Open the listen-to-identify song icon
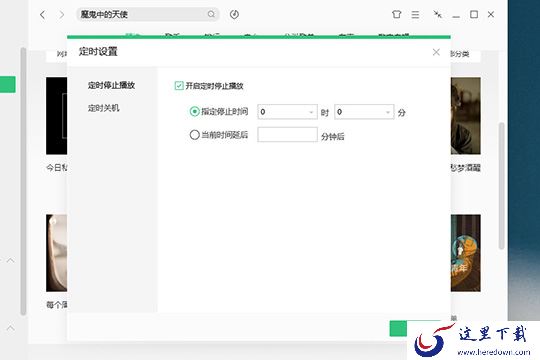The height and width of the screenshot is (360, 540). (234, 14)
